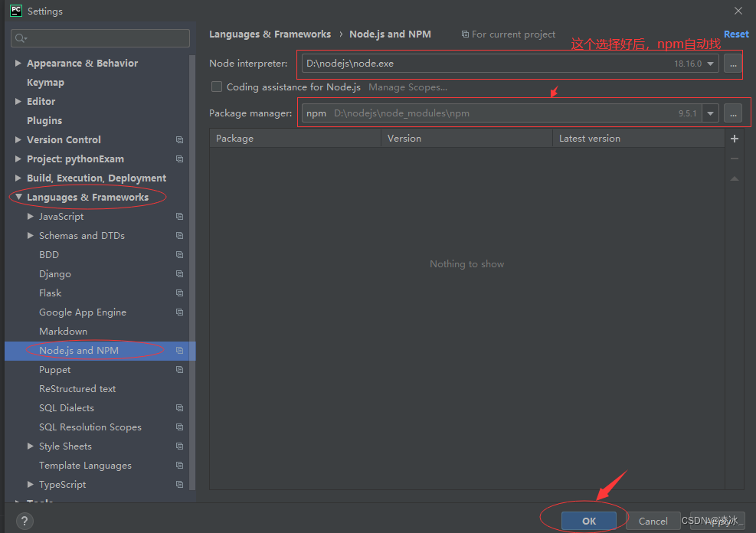Select Plugins in settings tree
The height and width of the screenshot is (533, 756).
click(x=44, y=120)
